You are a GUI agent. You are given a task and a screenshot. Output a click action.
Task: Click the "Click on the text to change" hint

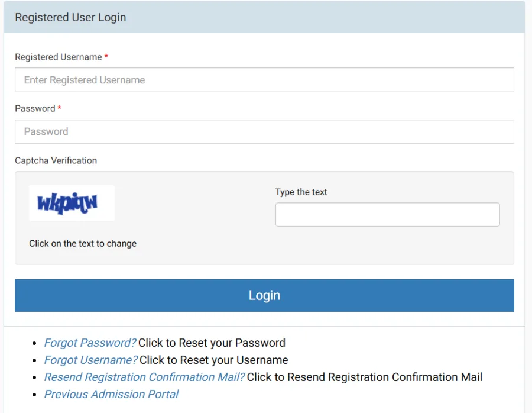click(x=83, y=244)
